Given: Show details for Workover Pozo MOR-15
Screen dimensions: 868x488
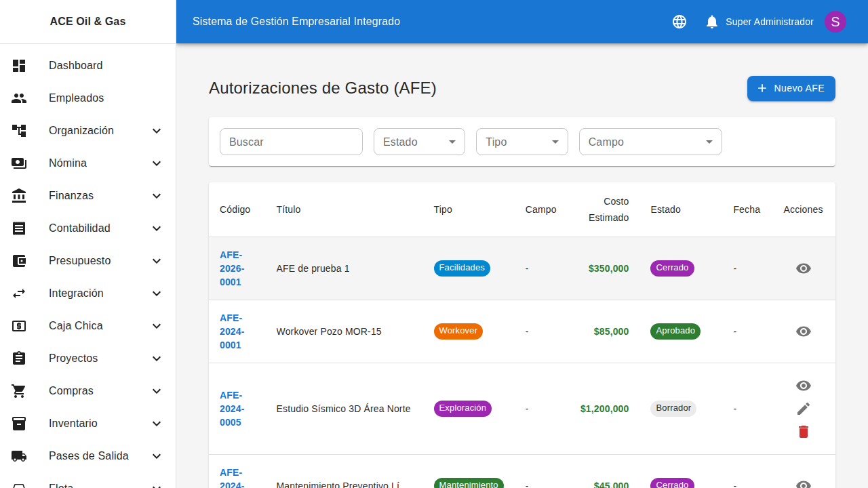Looking at the screenshot, I should tap(803, 331).
